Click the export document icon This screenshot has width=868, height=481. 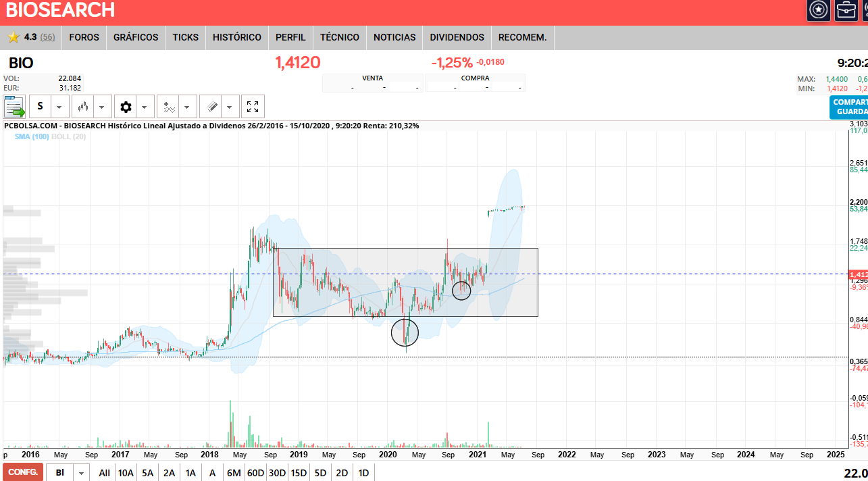click(x=14, y=107)
